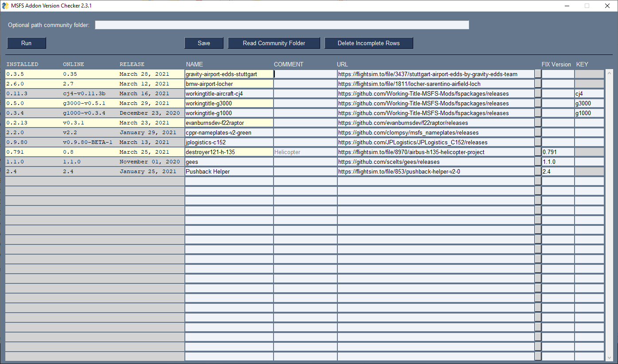The image size is (618, 364).
Task: Click the small button beside airbus-h135 URL
Action: click(538, 152)
